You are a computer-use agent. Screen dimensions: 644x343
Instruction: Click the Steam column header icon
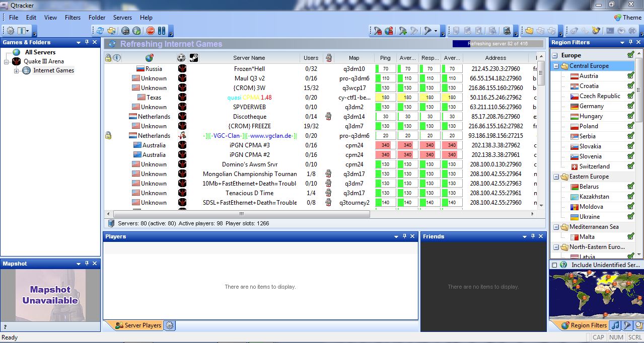[x=193, y=58]
